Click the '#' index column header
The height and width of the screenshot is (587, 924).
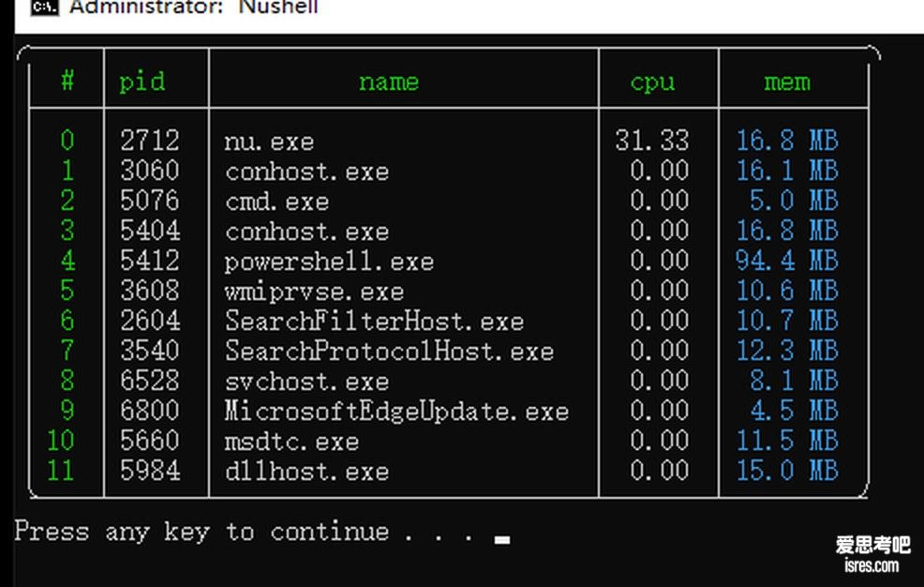pos(67,80)
